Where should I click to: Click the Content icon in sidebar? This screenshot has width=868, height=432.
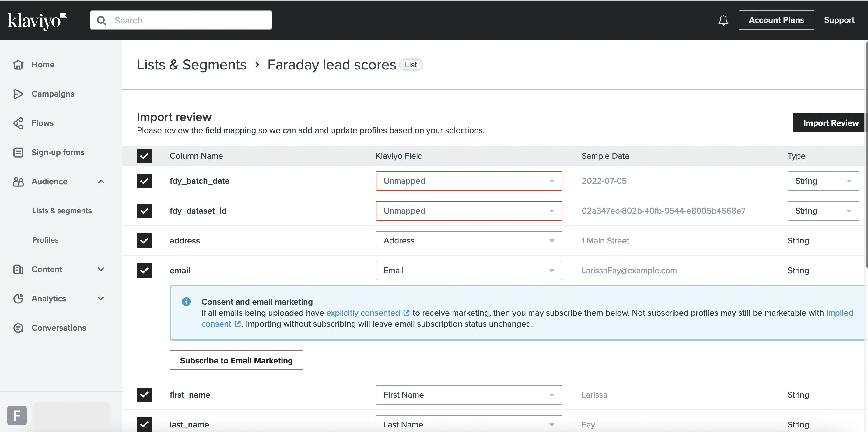click(18, 269)
